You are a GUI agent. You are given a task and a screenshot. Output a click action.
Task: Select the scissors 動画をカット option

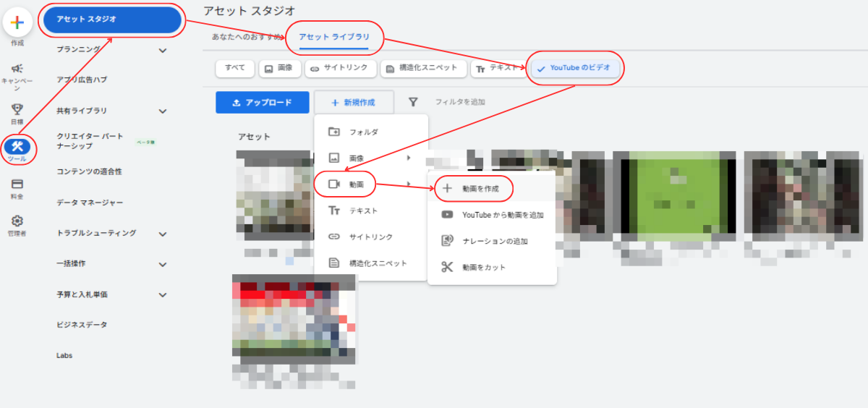pyautogui.click(x=484, y=267)
